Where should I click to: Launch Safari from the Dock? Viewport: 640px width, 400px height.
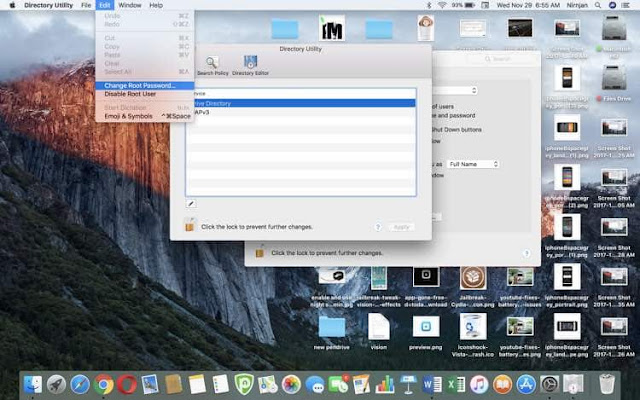(x=80, y=385)
